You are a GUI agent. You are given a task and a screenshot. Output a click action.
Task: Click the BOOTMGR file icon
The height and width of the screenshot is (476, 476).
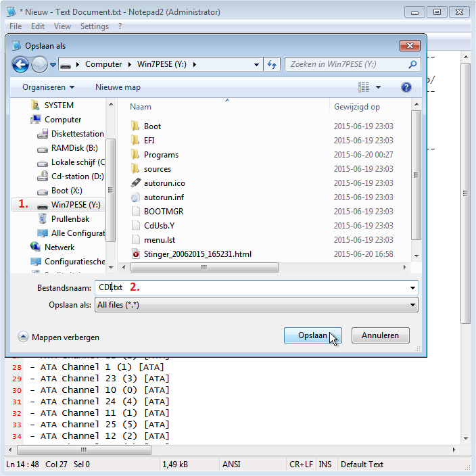136,211
